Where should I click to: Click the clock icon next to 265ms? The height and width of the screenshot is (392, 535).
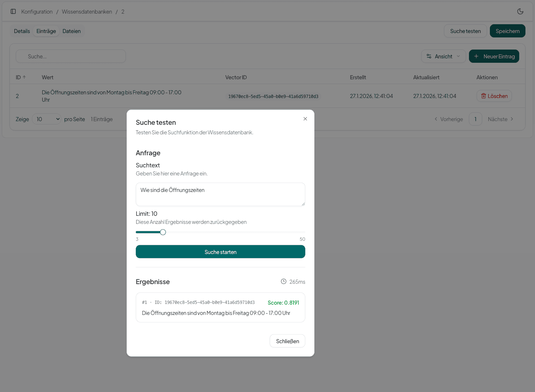point(283,282)
